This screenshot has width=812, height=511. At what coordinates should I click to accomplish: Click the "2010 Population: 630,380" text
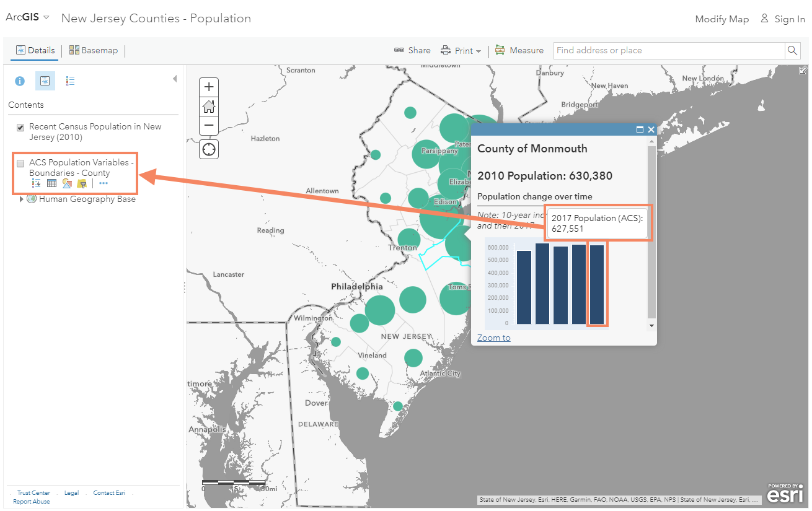click(545, 176)
